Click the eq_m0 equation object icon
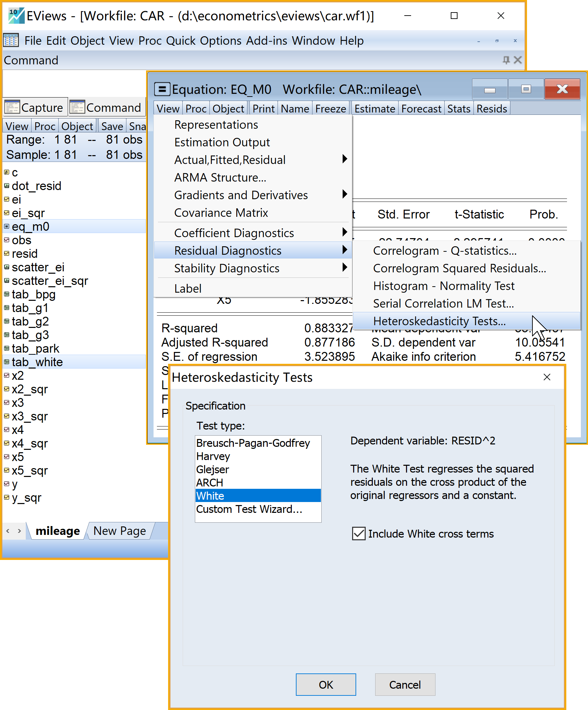Screen dimensions: 588x710 (x=6, y=226)
